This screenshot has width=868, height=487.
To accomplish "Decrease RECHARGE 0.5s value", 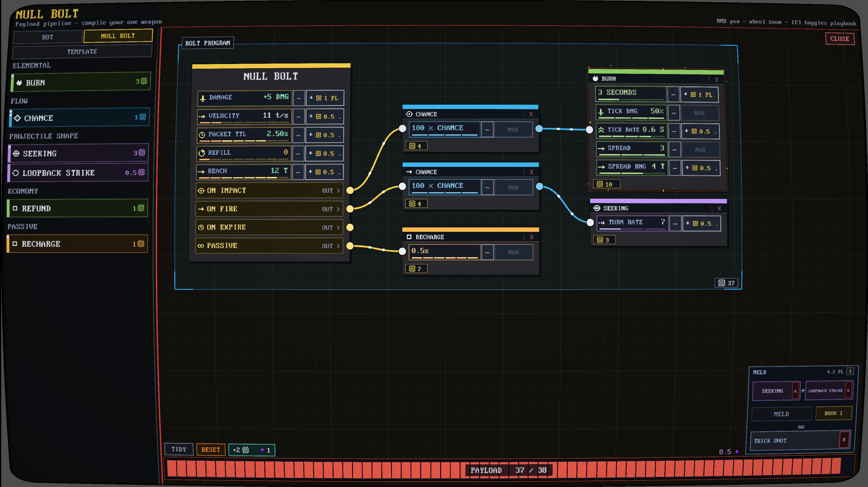I will click(x=488, y=252).
